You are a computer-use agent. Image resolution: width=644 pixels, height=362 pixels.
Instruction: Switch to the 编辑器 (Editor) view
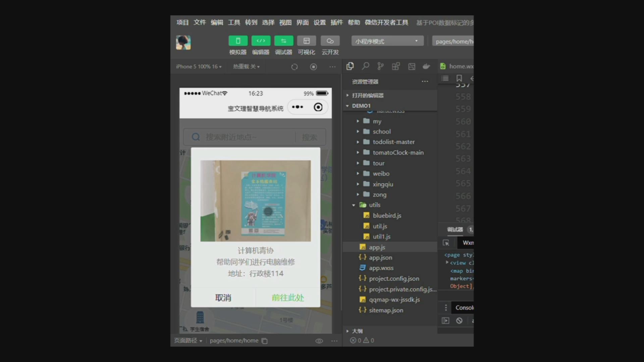261,45
